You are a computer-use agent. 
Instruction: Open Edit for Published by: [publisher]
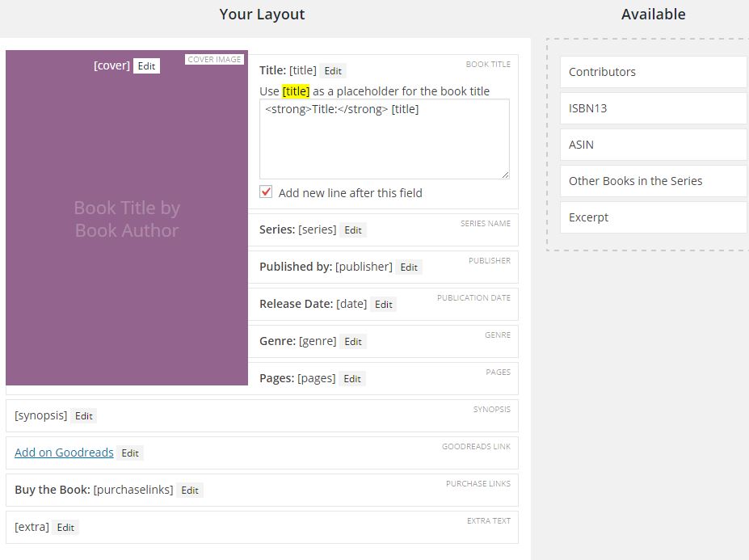pos(409,267)
